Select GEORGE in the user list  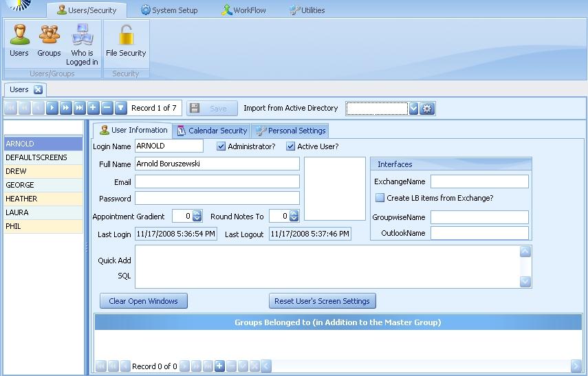43,185
